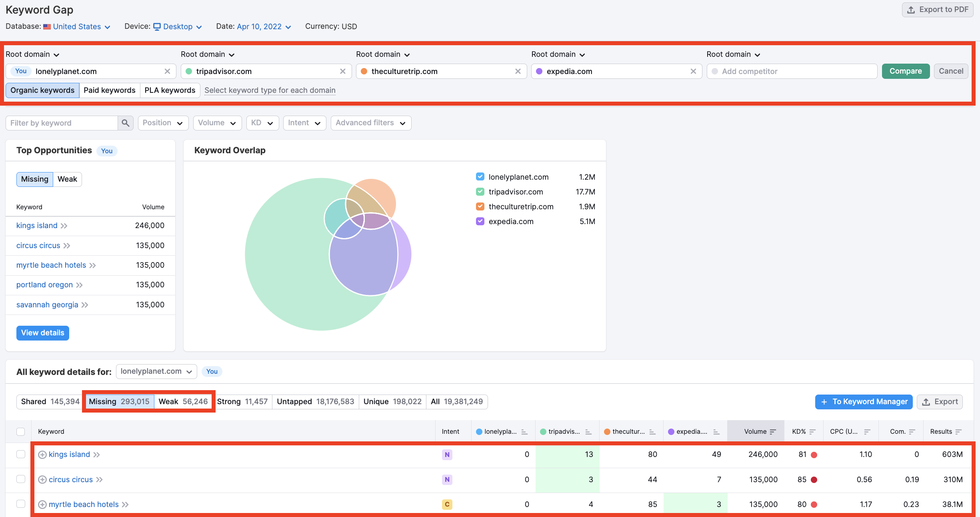Sort by tripadvisor column sort icon
This screenshot has height=517, width=980.
click(588, 432)
